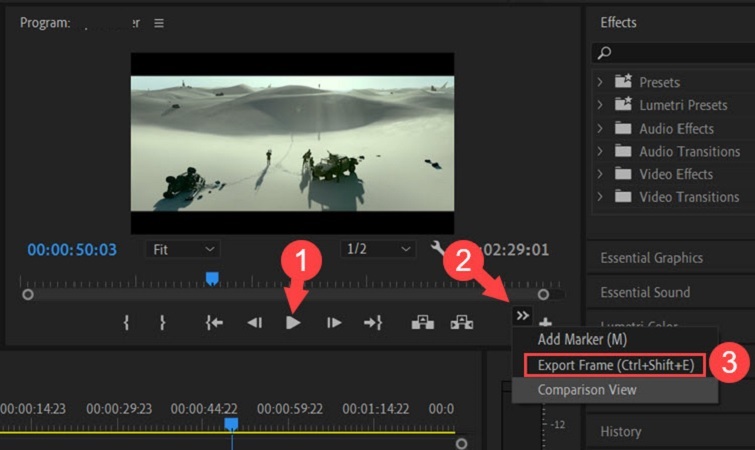The image size is (755, 450).
Task: Click the Mark Out bracket icon
Action: click(x=162, y=323)
